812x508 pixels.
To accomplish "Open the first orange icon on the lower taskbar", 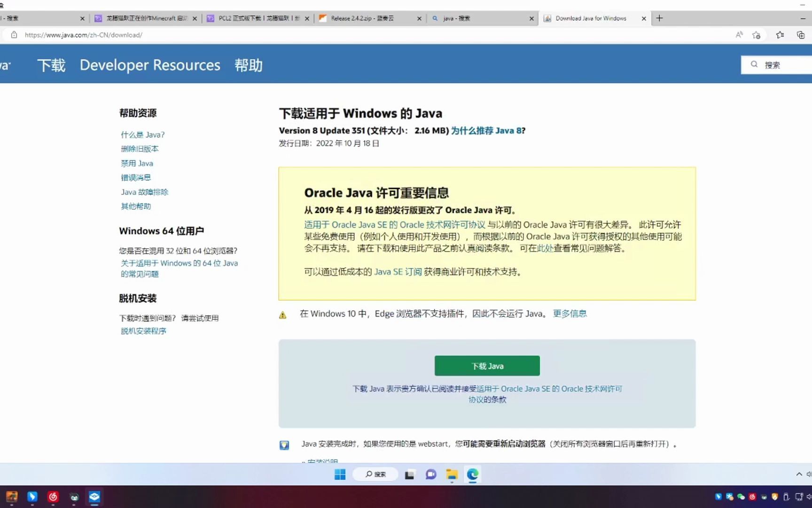I will tap(12, 497).
